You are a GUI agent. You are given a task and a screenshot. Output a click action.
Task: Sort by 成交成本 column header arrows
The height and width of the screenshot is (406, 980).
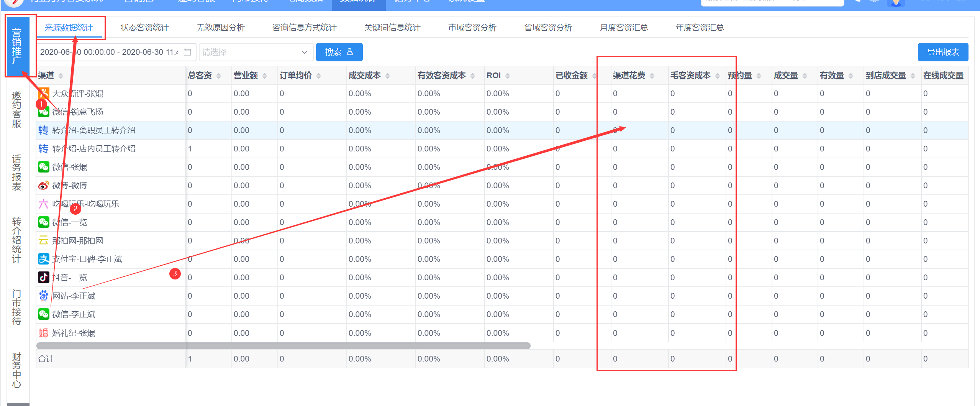click(388, 76)
